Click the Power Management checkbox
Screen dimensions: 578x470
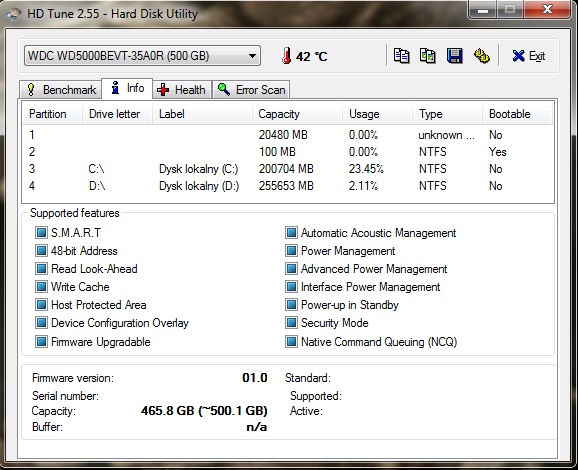click(291, 251)
